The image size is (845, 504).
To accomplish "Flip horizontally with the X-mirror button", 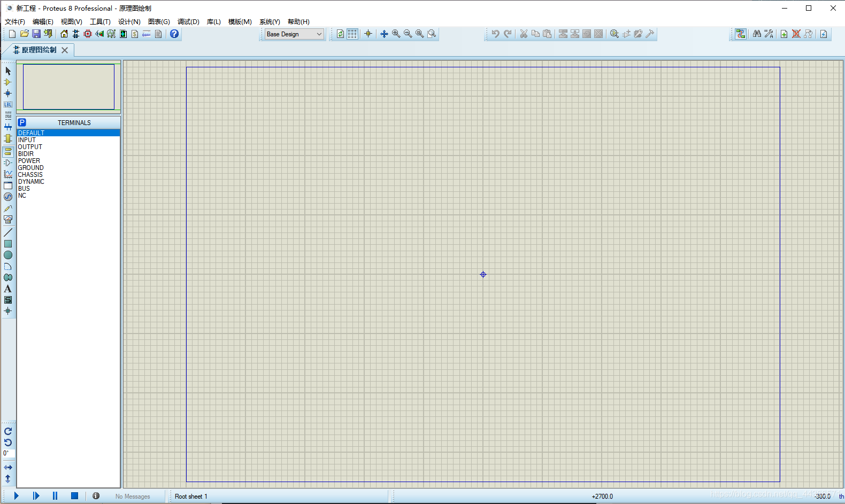I will 8,468.
